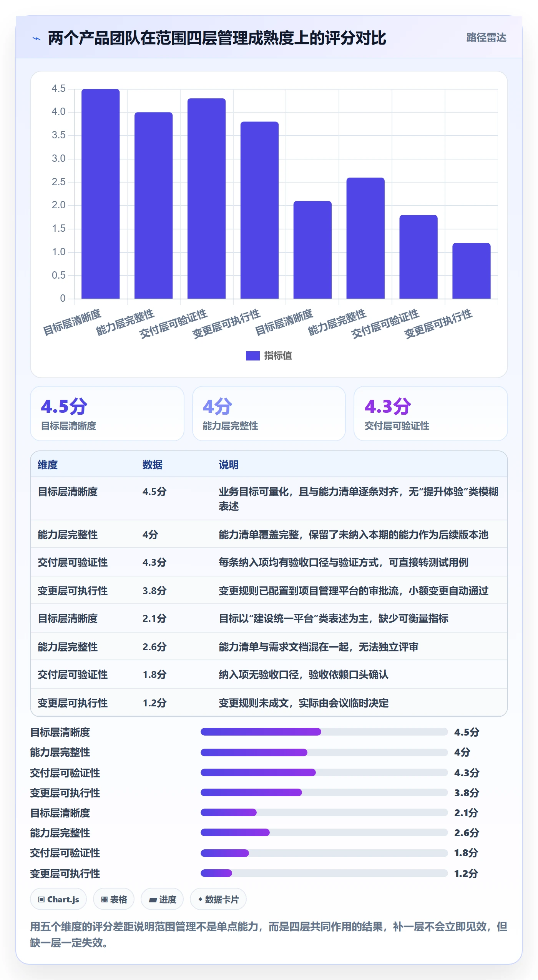Select the shortest chart bar at 1.2

(x=472, y=271)
